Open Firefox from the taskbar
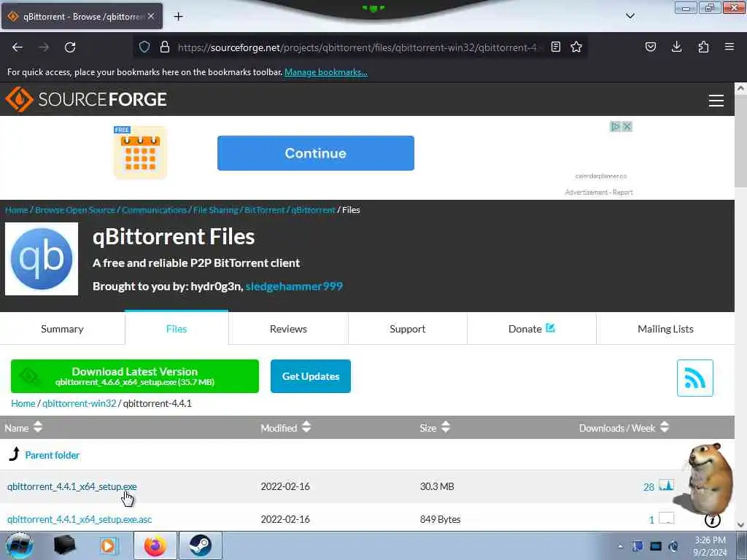 155,545
